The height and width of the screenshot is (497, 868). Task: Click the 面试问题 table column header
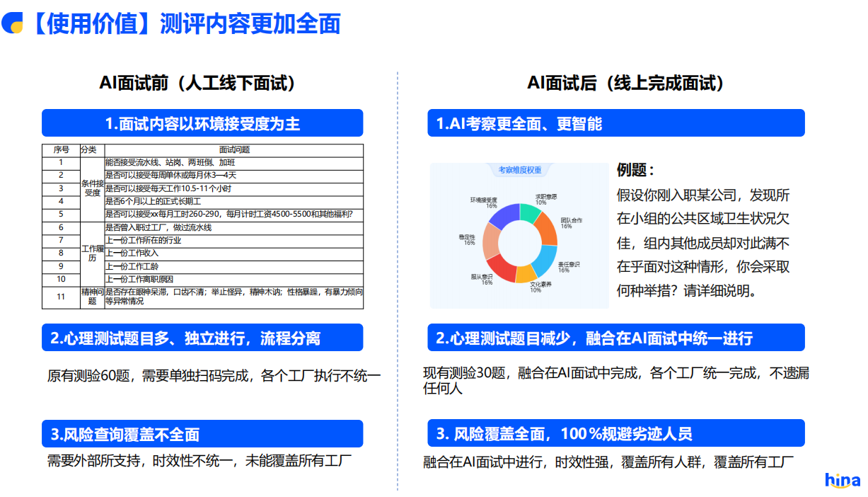point(234,150)
